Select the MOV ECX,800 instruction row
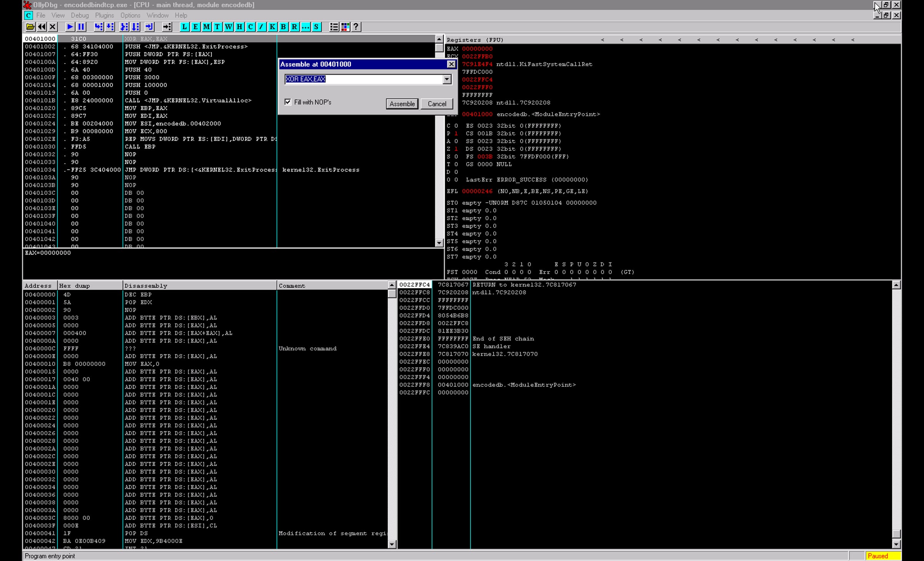Screen dimensions: 924x561 229,131
